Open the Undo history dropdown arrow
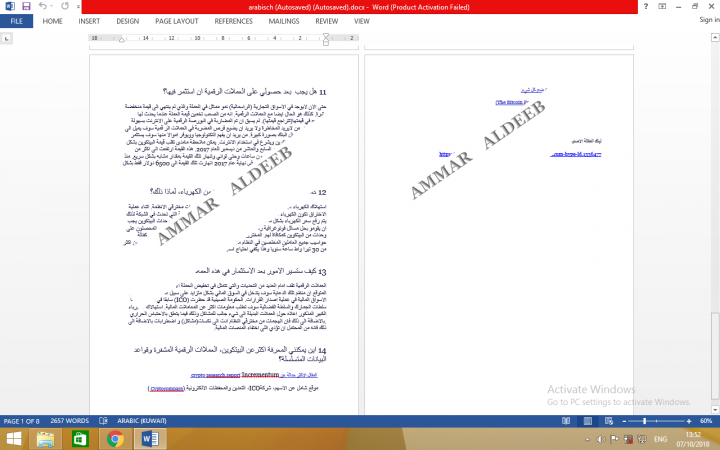Viewport: 720px width, 450px height. [x=51, y=6]
